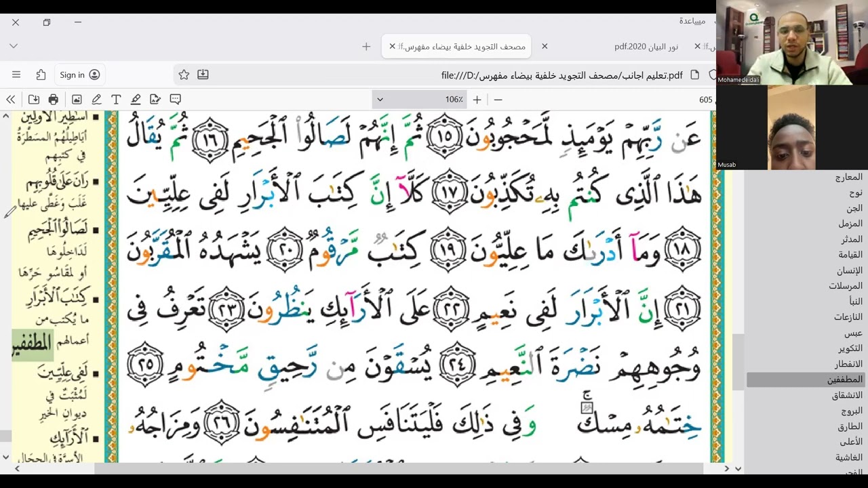Open the PDF tools menu double-chevron
Viewport: 868px width, 488px height.
(10, 100)
